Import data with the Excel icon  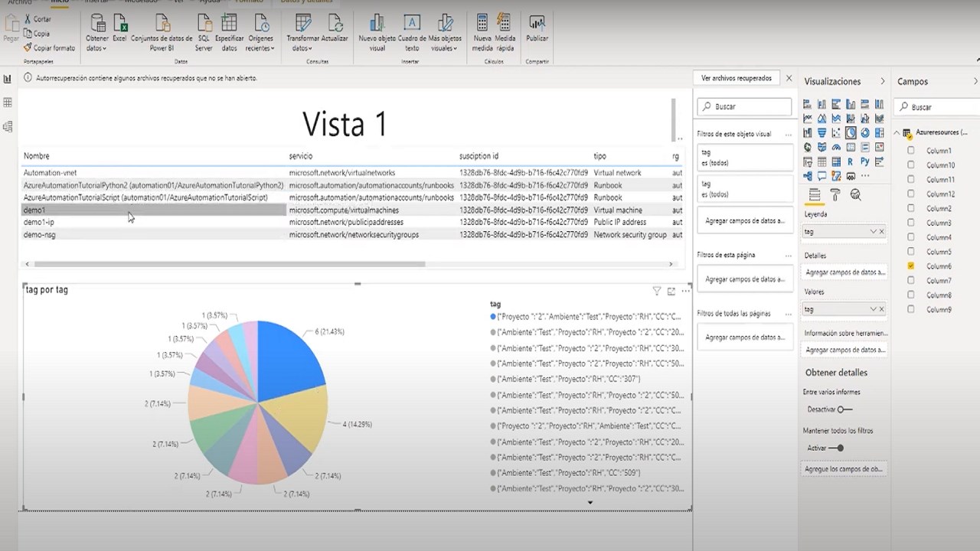pos(119,23)
